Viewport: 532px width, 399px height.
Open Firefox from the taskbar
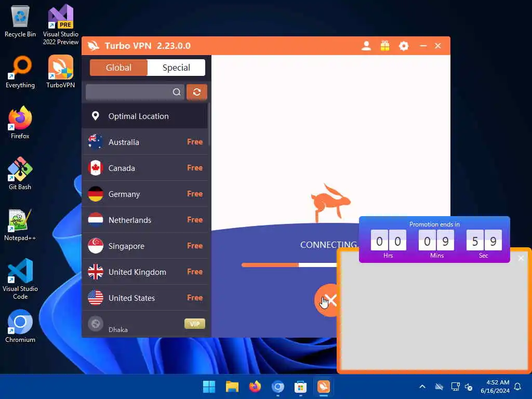pyautogui.click(x=255, y=387)
